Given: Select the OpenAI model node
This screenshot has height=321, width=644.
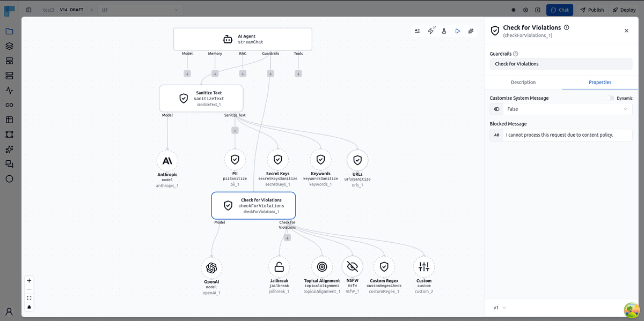Looking at the screenshot, I should coord(211,268).
